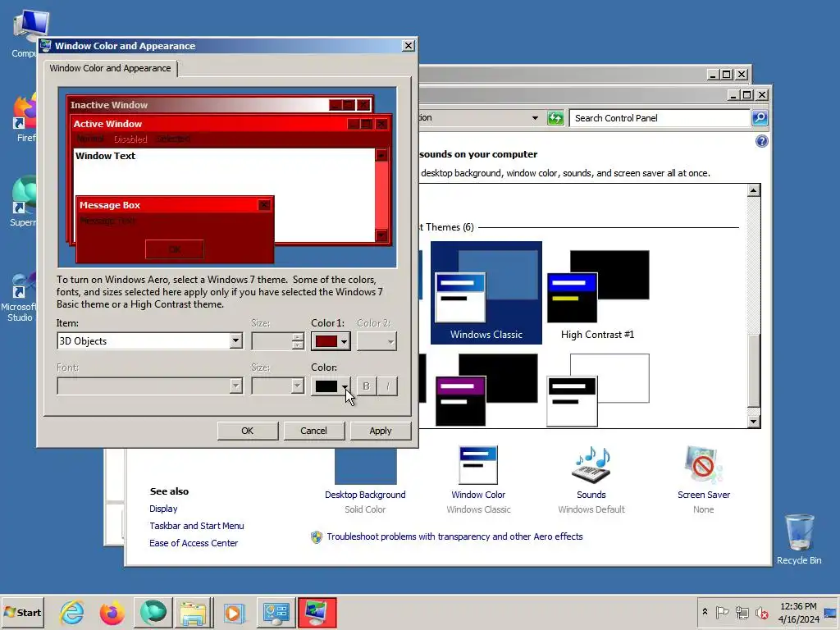The height and width of the screenshot is (630, 840).
Task: Toggle the Bold font button
Action: (x=367, y=386)
